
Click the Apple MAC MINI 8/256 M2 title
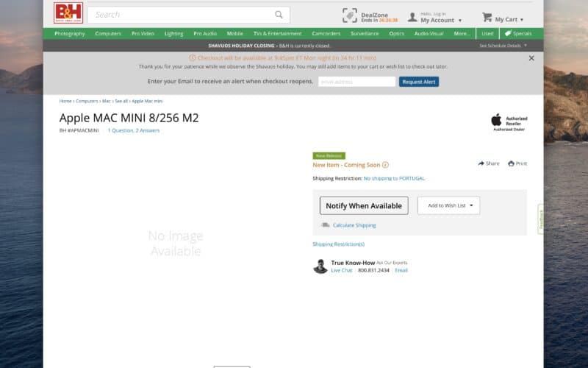point(129,118)
